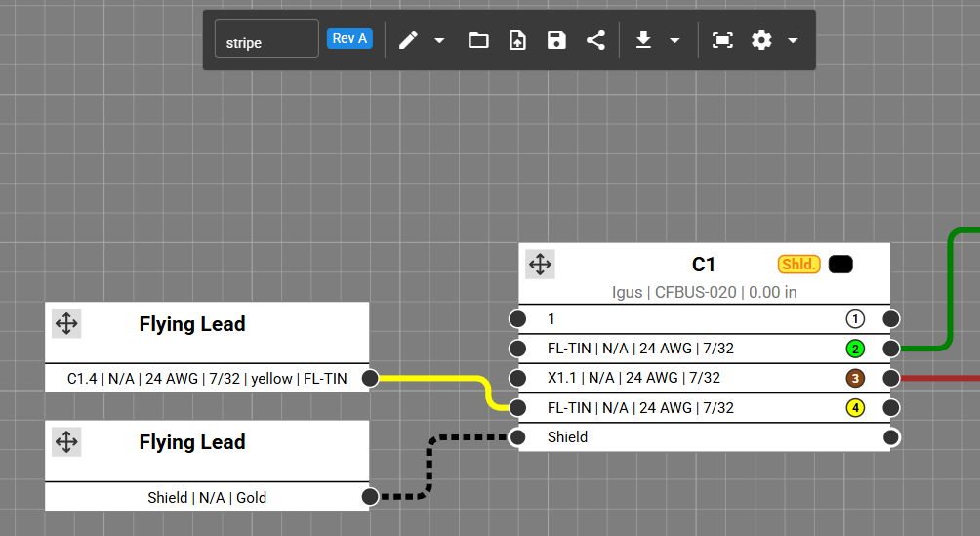Click the project name field containing stripe
The height and width of the screenshot is (536, 980).
(x=266, y=39)
